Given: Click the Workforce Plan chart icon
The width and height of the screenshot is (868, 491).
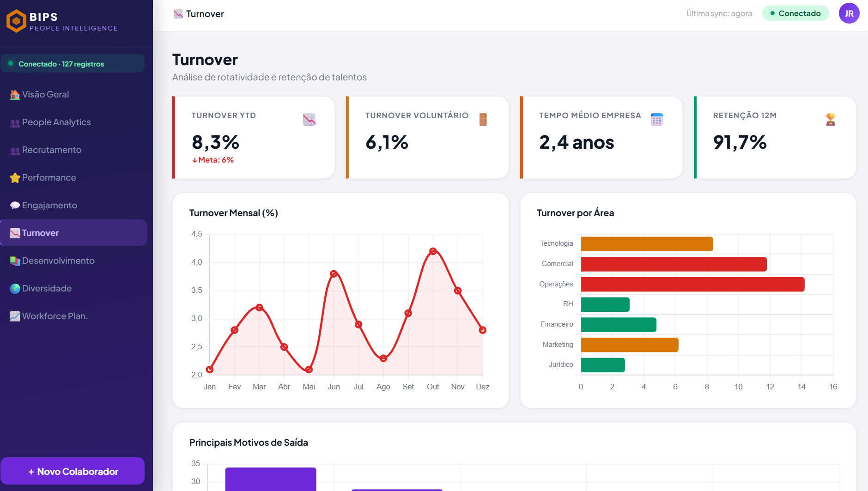Looking at the screenshot, I should [15, 316].
